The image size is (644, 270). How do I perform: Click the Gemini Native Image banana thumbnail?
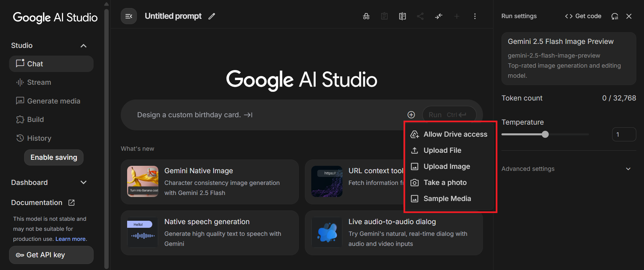(143, 181)
